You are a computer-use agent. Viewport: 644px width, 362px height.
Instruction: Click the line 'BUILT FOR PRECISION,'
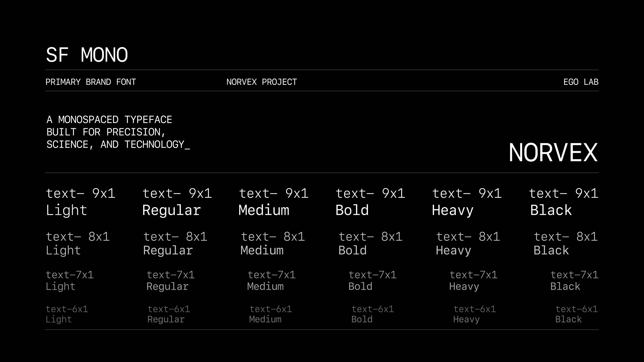tap(106, 132)
